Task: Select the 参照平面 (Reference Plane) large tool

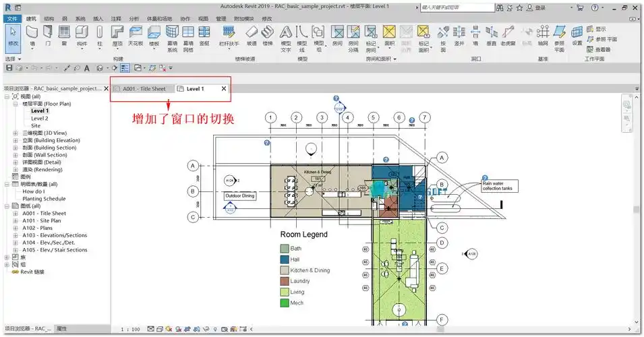Action: [x=559, y=39]
